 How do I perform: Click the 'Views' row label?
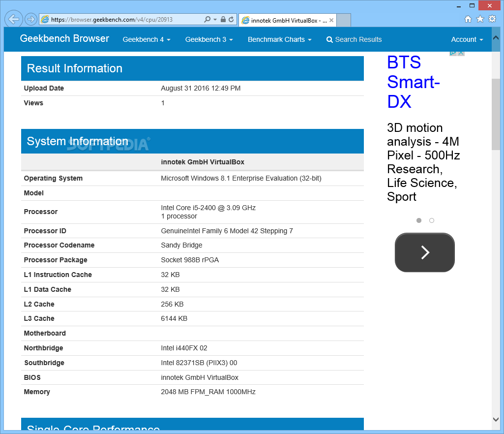(x=33, y=103)
